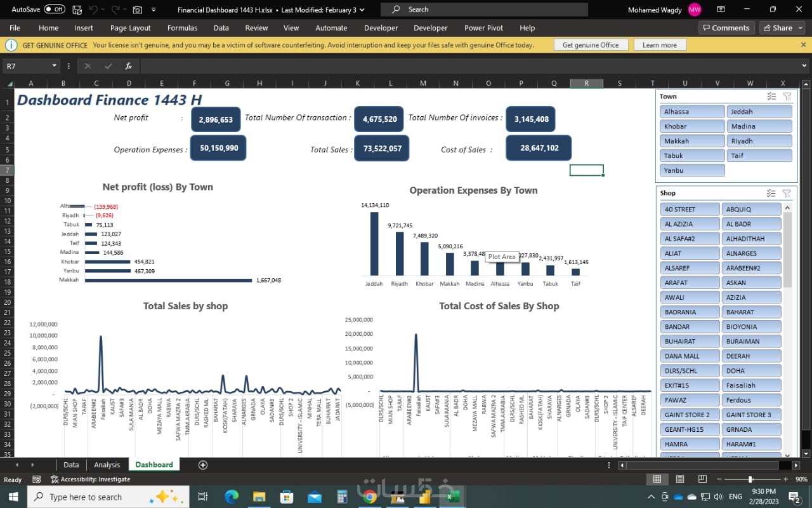This screenshot has width=812, height=508.
Task: Click the camera icon in Quick Access Toolbar
Action: (137, 10)
